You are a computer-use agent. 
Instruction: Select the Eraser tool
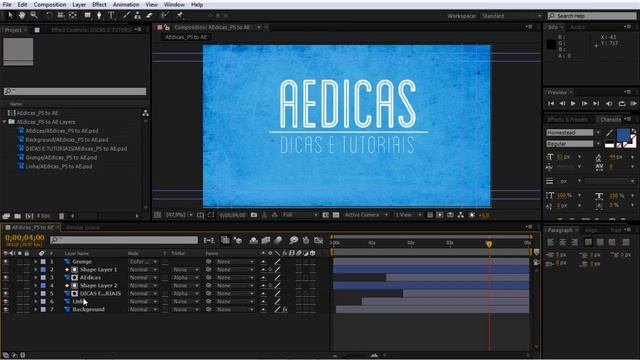[x=149, y=16]
